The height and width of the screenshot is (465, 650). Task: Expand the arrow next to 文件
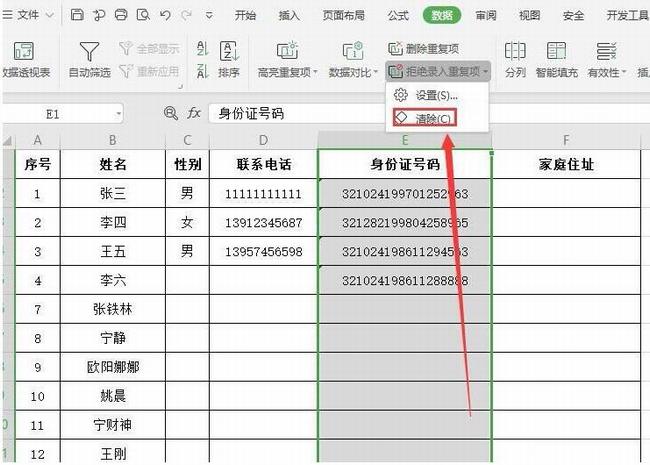[x=50, y=15]
